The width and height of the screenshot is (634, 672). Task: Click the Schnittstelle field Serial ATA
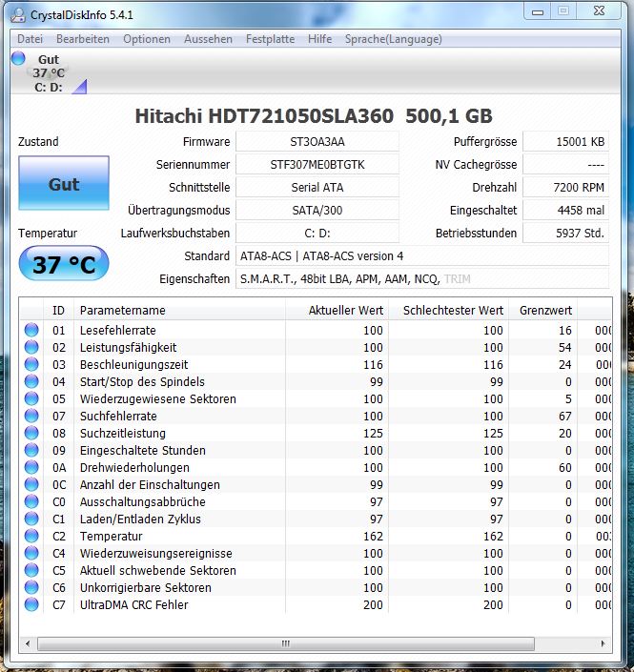click(x=317, y=187)
